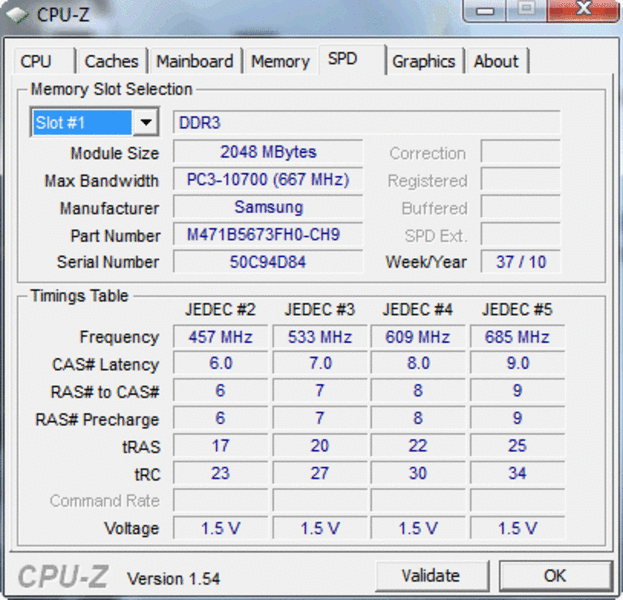Screen dimensions: 623x600
Task: Click the RAS# to CAS# row label
Action: (x=105, y=392)
